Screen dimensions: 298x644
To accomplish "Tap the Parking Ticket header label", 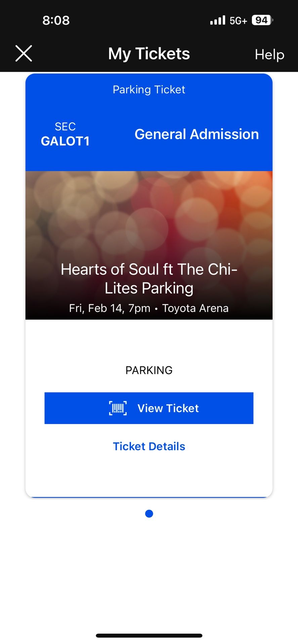I will coord(149,90).
